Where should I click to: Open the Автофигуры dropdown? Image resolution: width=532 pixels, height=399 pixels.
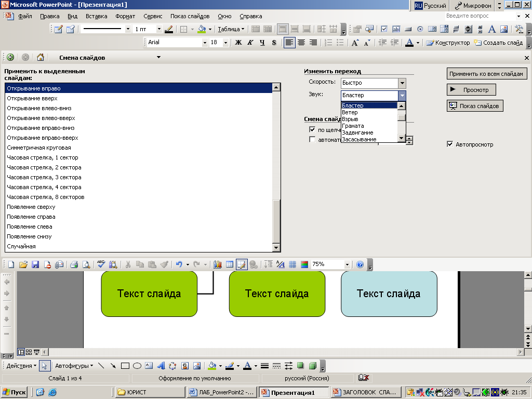click(74, 366)
